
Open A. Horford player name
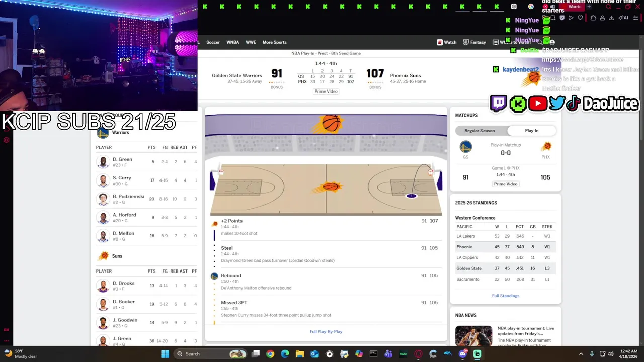pyautogui.click(x=124, y=215)
